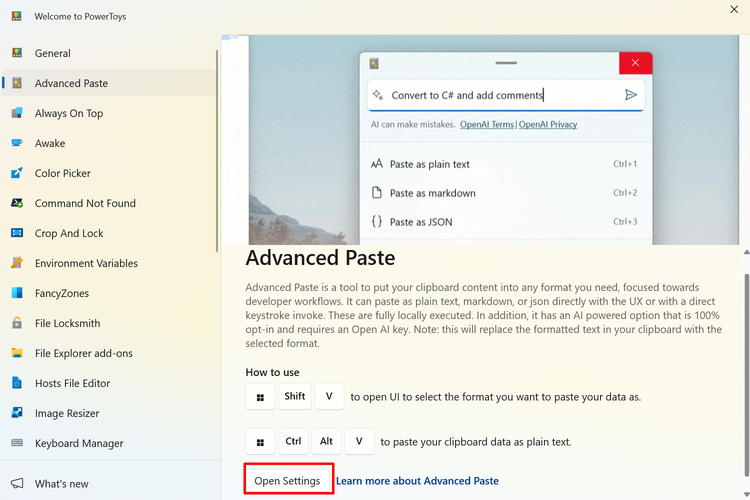Image resolution: width=750 pixels, height=500 pixels.
Task: Click the Color Picker icon
Action: 17,173
